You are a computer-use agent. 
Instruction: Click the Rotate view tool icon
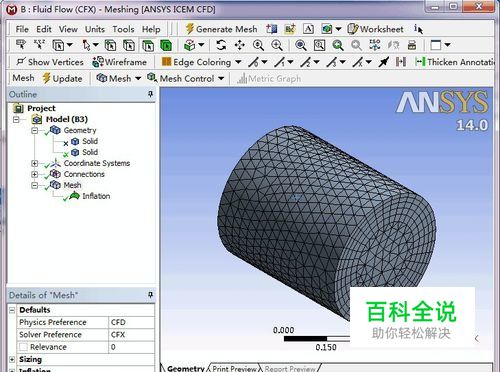click(x=221, y=45)
